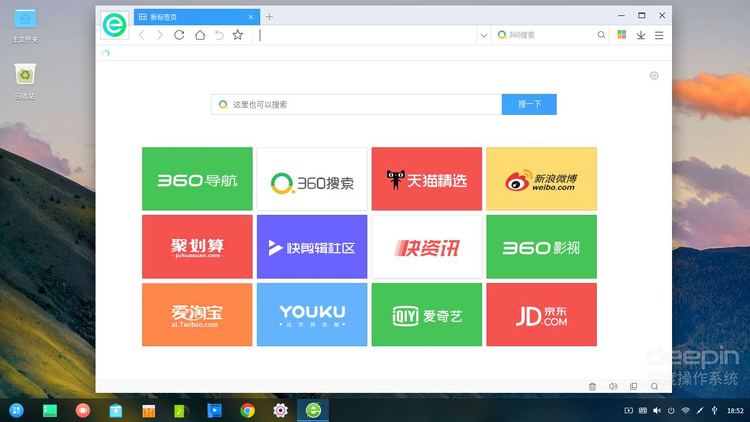Restore closed tab with undo icon

pos(219,35)
